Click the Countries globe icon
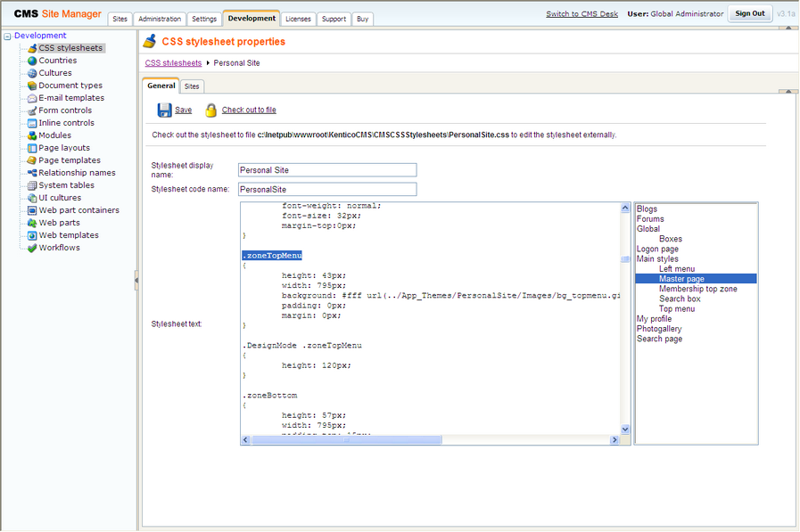This screenshot has height=532, width=800. pos(32,61)
